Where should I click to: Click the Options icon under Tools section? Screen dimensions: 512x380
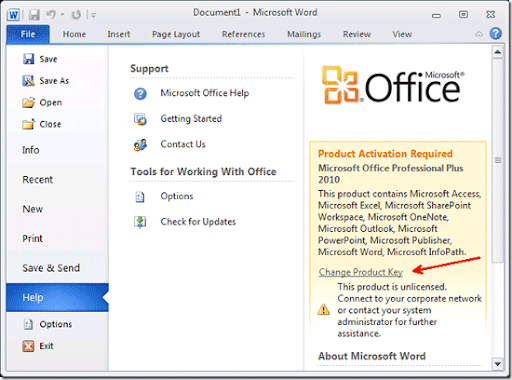[140, 197]
